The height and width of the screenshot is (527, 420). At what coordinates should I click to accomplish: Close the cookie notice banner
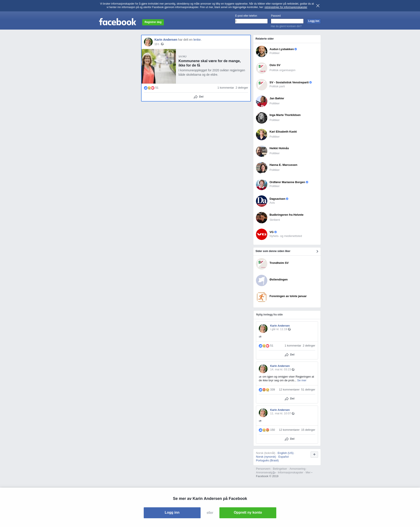(x=318, y=6)
